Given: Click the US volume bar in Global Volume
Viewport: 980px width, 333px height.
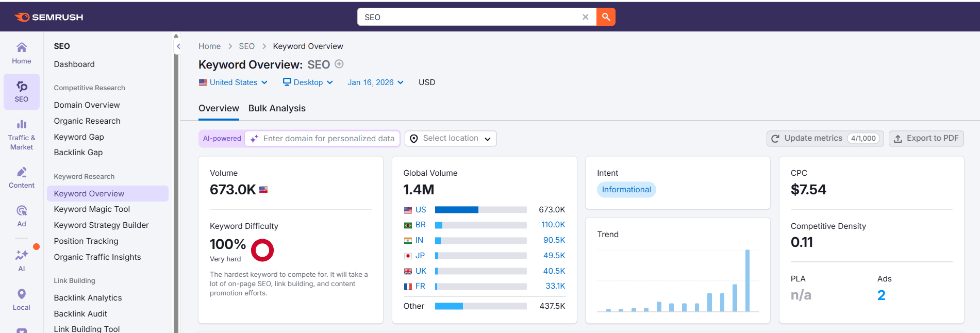Looking at the screenshot, I should click(x=480, y=210).
